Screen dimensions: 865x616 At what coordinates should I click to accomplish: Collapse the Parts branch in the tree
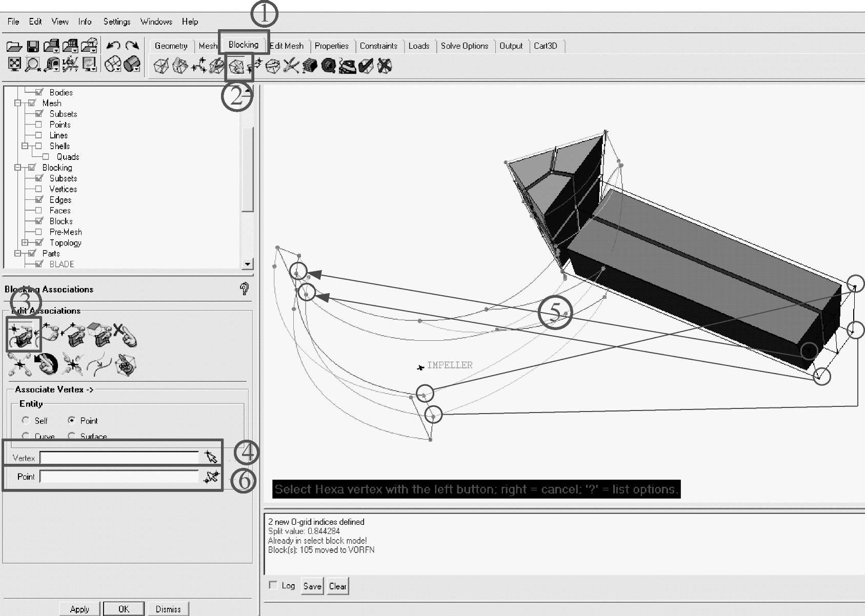pos(18,254)
